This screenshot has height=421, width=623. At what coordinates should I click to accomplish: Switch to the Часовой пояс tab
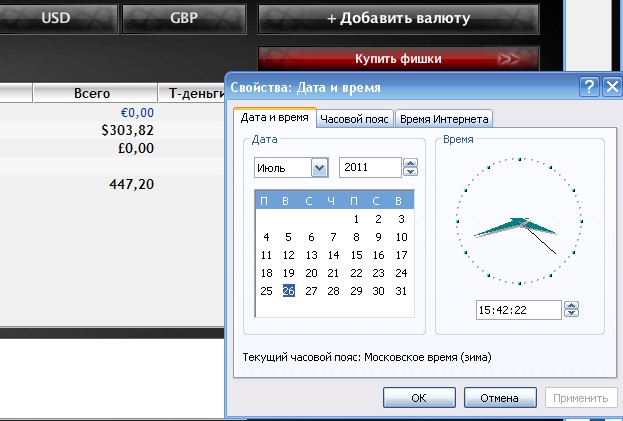click(354, 119)
